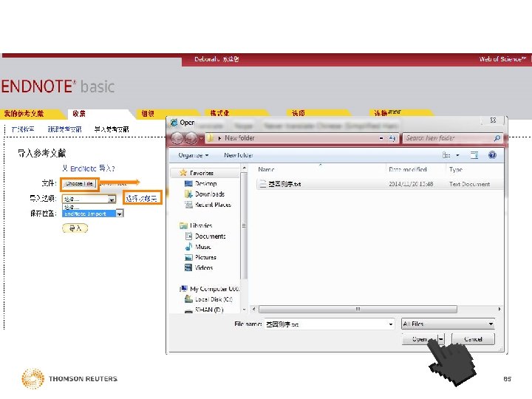This screenshot has height=399, width=532.
Task: Toggle the preview pane icon
Action: coord(474,155)
